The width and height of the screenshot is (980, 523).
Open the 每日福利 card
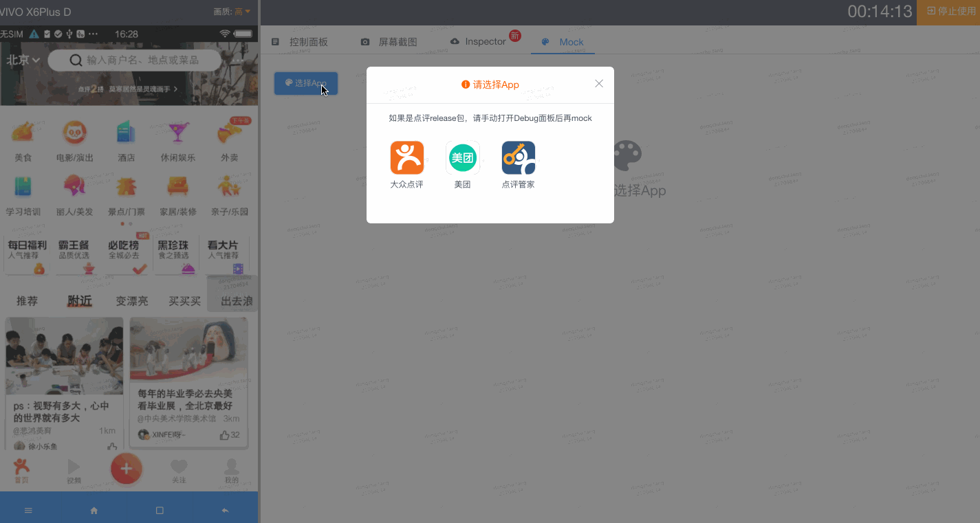[x=28, y=256]
